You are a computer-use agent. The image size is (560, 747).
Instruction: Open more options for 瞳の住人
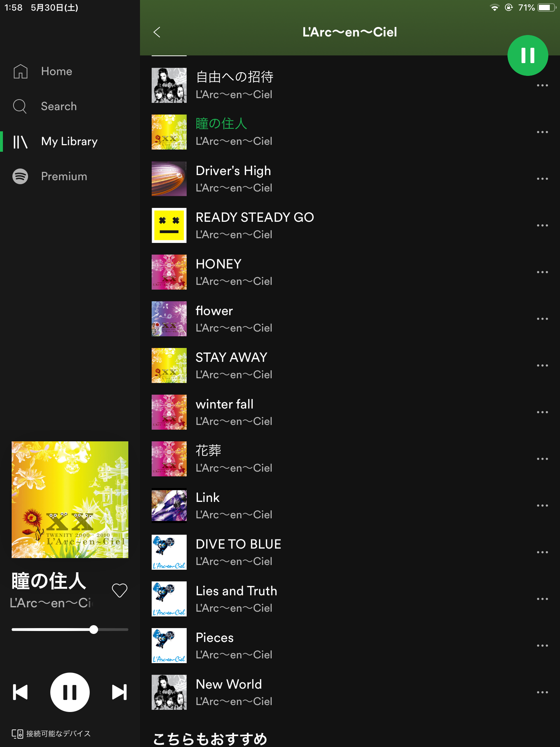[542, 132]
